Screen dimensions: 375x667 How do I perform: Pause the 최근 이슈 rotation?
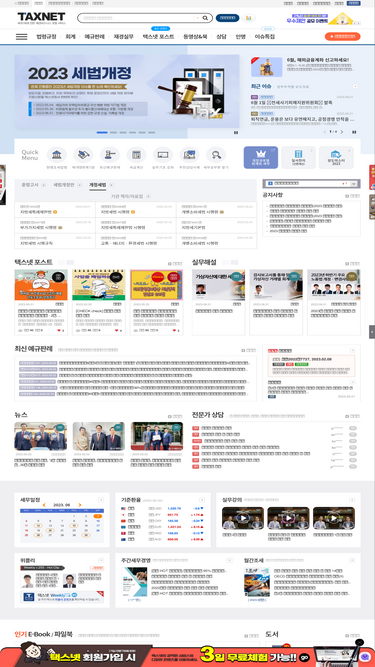pos(354,132)
